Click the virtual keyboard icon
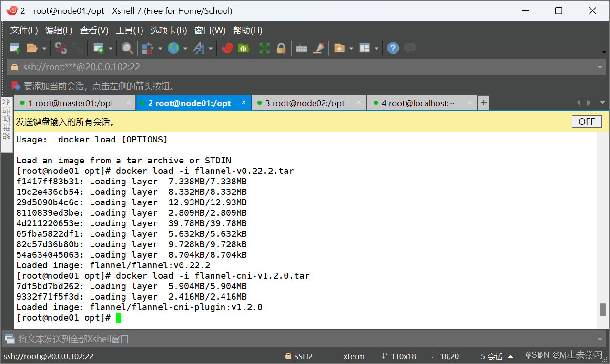This screenshot has height=364, width=610. coord(302,49)
